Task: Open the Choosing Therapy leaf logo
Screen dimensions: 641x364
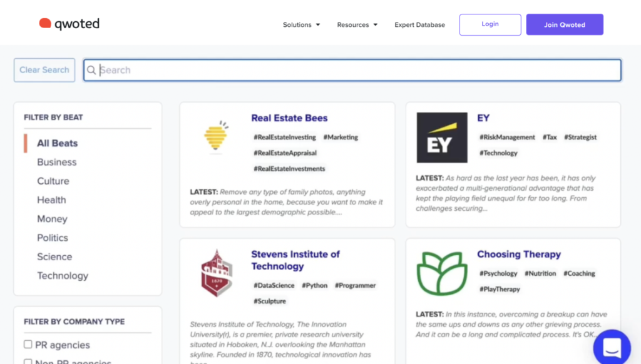Action: coord(442,273)
